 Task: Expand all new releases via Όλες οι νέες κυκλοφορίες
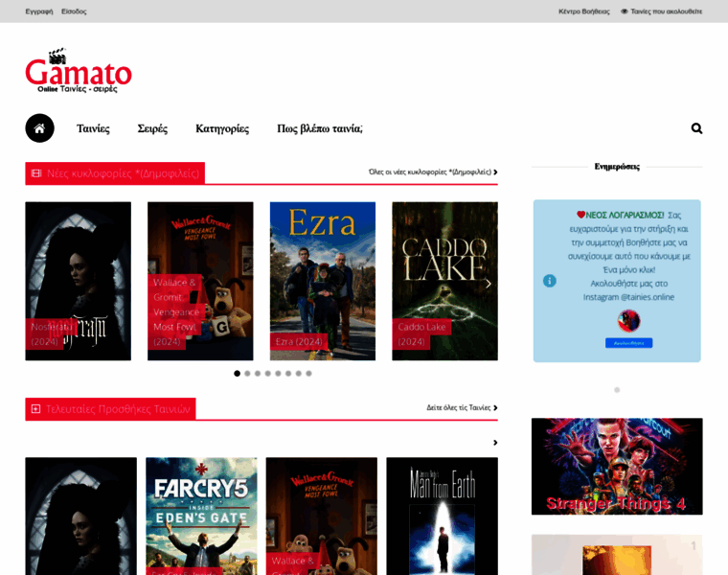[433, 172]
